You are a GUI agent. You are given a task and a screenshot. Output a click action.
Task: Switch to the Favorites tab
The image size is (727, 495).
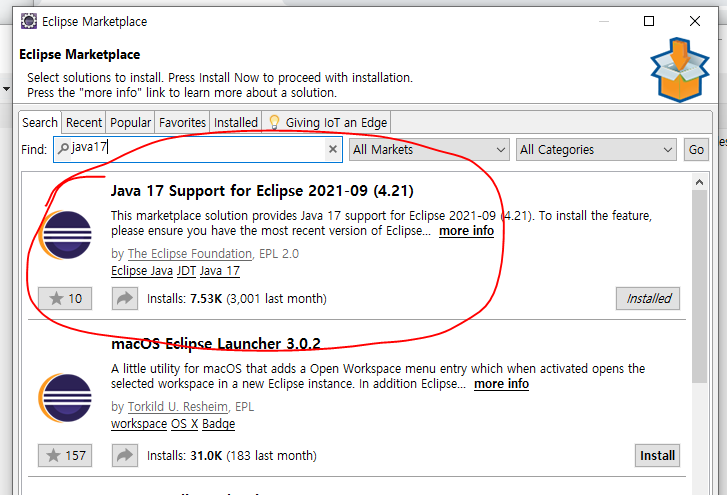click(x=182, y=123)
